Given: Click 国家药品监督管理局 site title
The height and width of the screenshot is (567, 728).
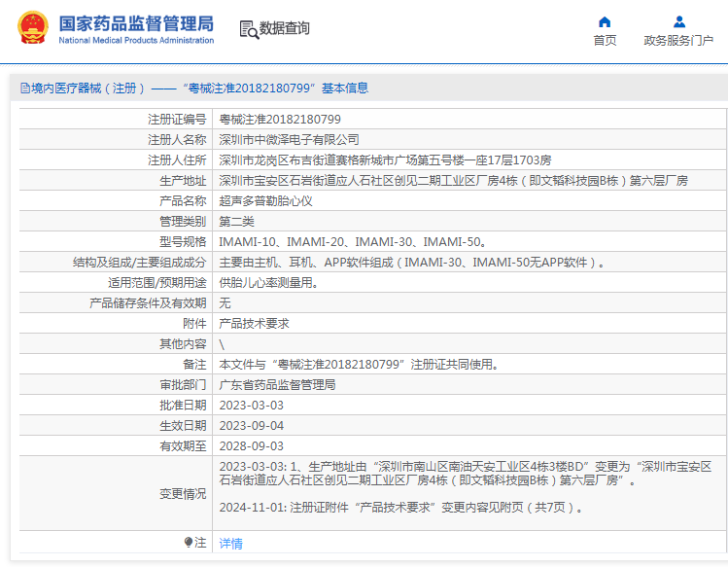Looking at the screenshot, I should tap(136, 23).
